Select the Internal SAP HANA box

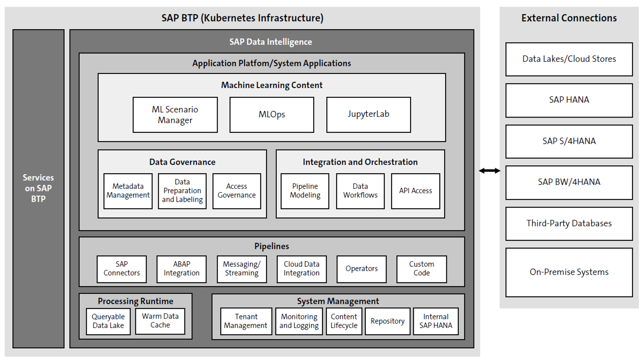pos(436,321)
